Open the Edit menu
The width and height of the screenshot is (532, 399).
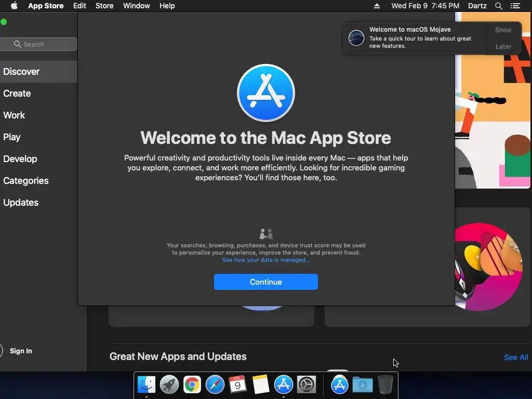point(79,6)
